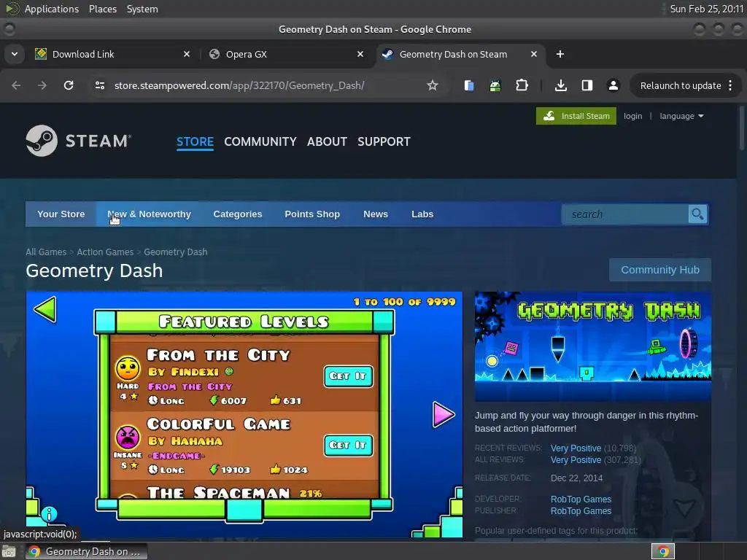
Task: Open a new tab with plus icon
Action: (560, 54)
